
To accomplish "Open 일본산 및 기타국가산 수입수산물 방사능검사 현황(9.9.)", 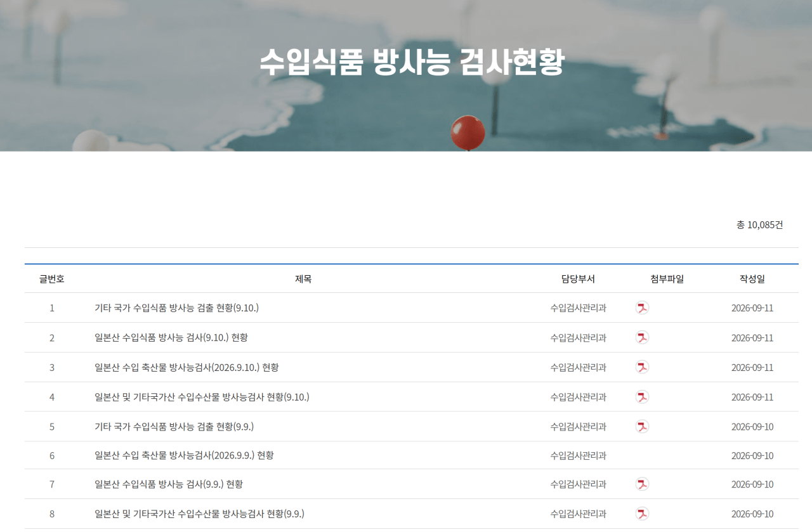I will pyautogui.click(x=199, y=514).
